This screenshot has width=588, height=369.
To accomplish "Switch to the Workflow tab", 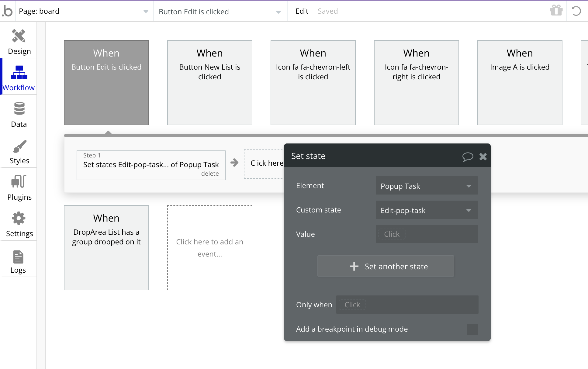I will click(19, 78).
